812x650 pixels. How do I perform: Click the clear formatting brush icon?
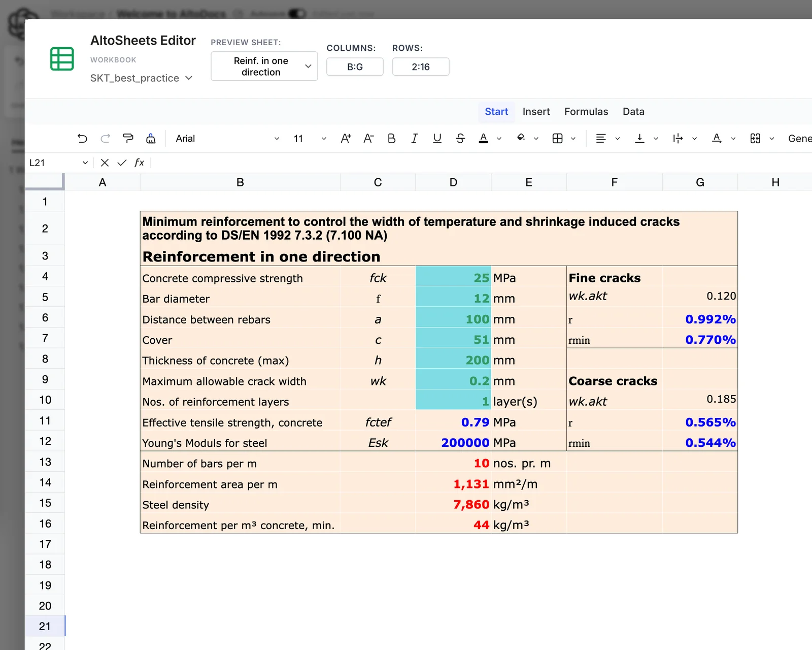[151, 139]
